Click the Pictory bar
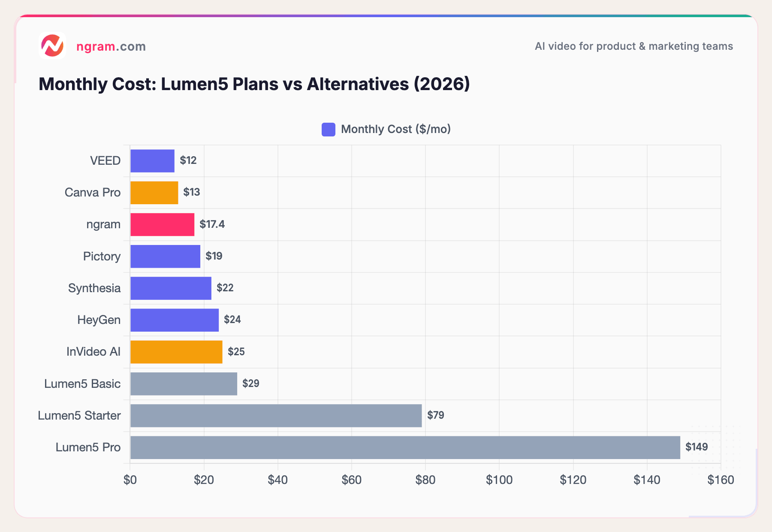 [x=165, y=256]
